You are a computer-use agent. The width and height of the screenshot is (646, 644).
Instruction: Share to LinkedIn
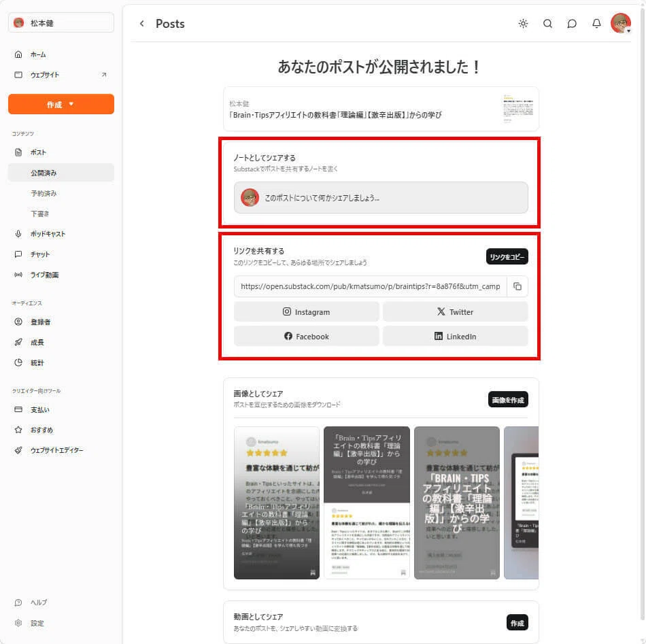(455, 336)
